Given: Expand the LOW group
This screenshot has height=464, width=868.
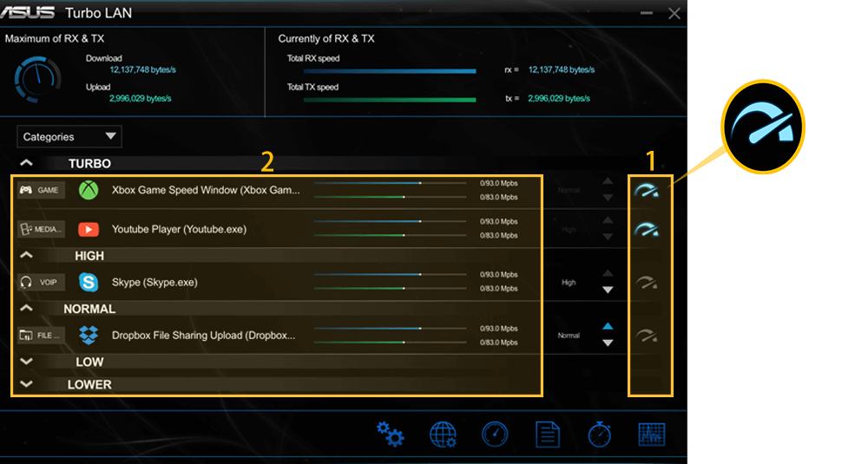Looking at the screenshot, I should pyautogui.click(x=26, y=361).
